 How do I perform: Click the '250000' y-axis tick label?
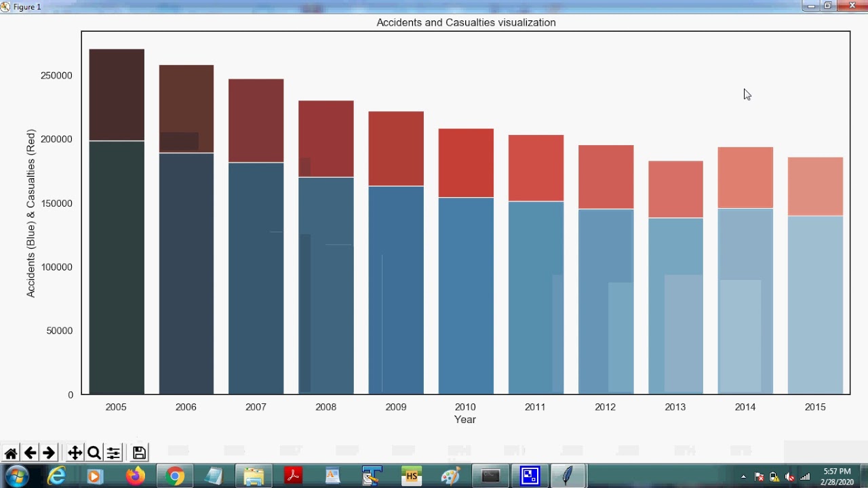point(56,75)
